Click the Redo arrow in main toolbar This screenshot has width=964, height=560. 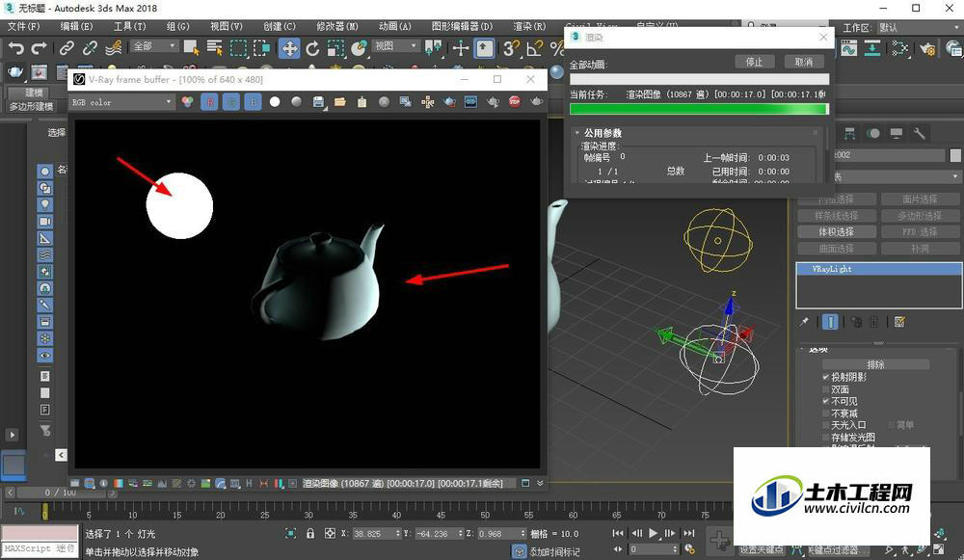pyautogui.click(x=40, y=48)
